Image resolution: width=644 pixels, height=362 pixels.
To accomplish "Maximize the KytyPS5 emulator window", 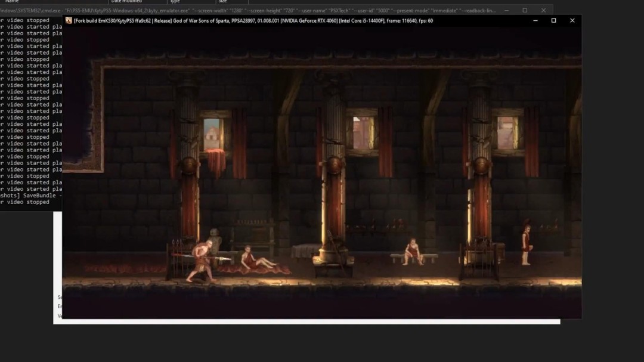I will [553, 20].
